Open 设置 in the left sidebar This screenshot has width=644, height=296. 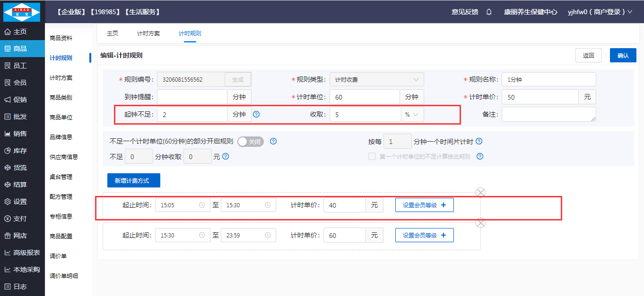click(x=22, y=202)
